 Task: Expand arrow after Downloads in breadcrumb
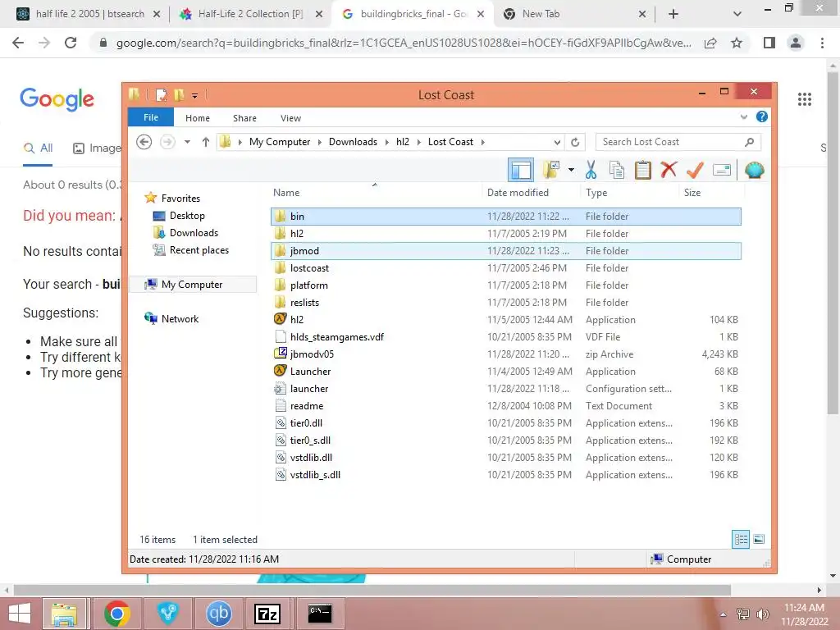coord(387,142)
